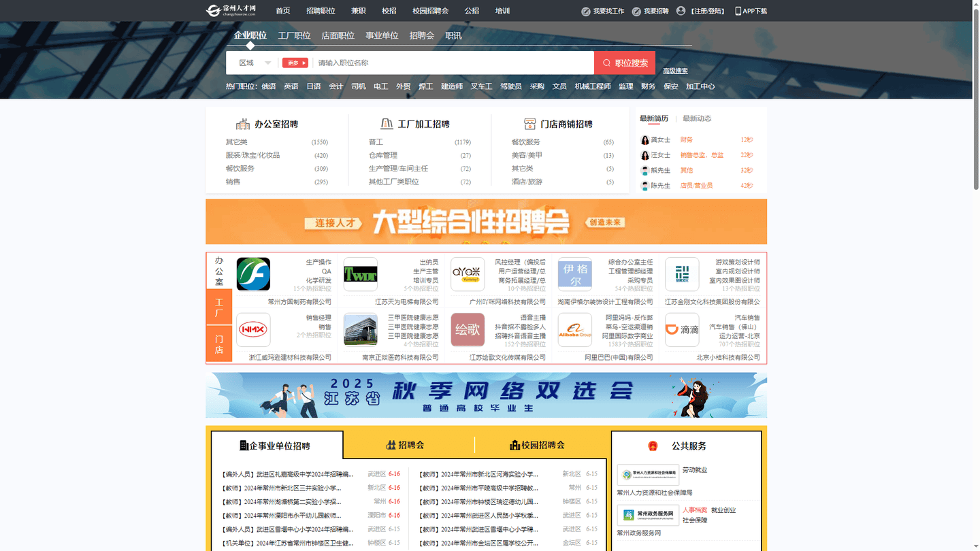This screenshot has width=980, height=551.
Task: Switch to the 工厂职位 search tab
Action: (294, 35)
